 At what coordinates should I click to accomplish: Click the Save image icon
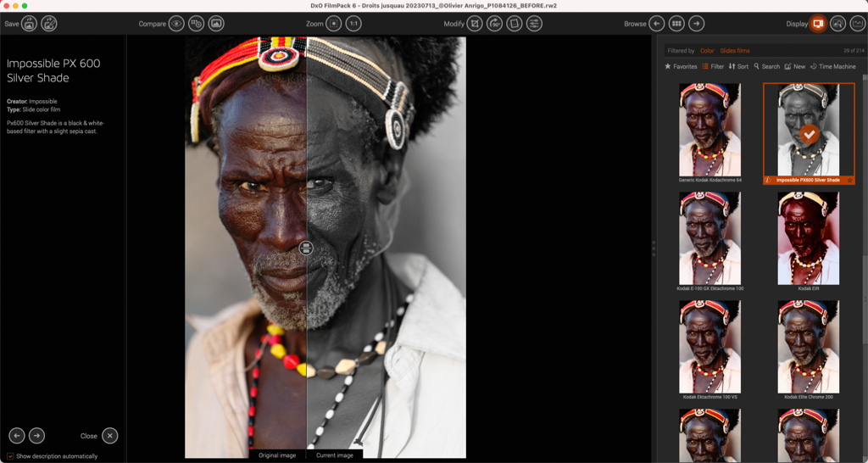(30, 24)
